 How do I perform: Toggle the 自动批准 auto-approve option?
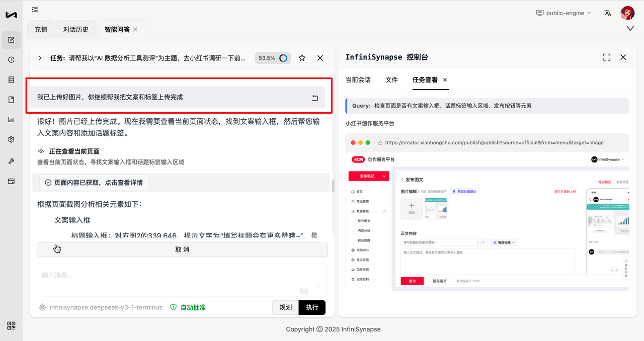[x=188, y=307]
